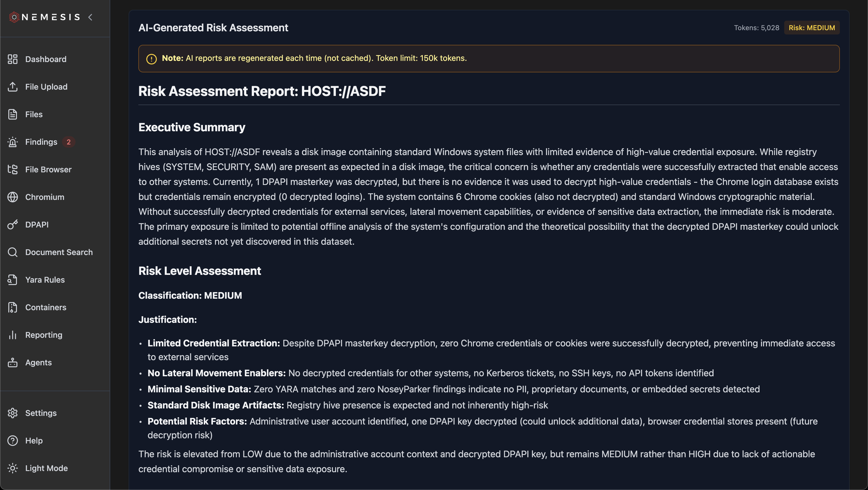Viewport: 868px width, 490px height.
Task: Click the warning icon in the note banner
Action: click(x=151, y=58)
